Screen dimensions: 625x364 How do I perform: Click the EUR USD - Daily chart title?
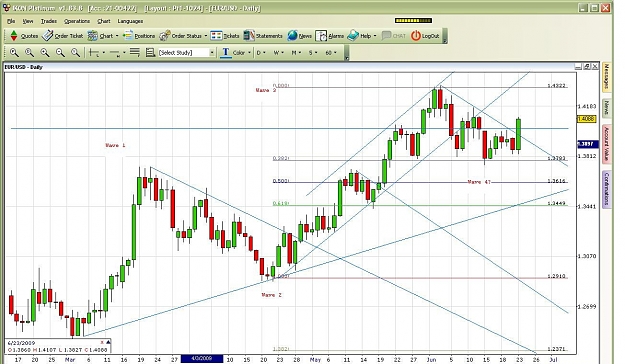24,67
